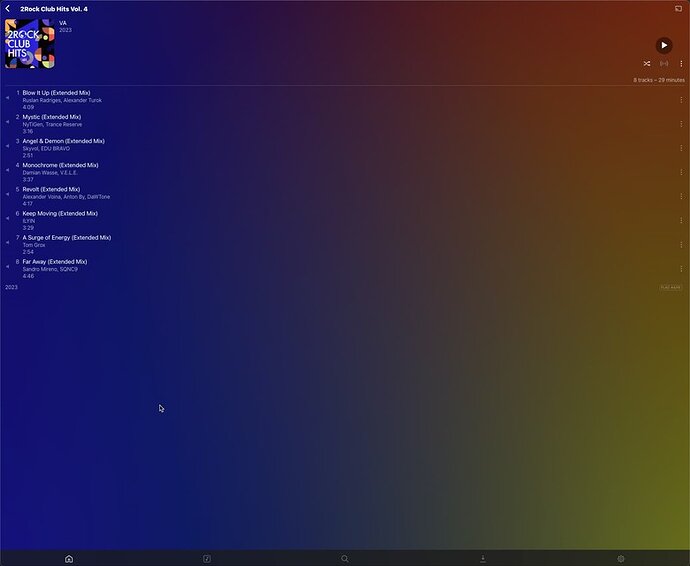
Task: Select the 4:46 duration of Far Away
Action: 28,276
